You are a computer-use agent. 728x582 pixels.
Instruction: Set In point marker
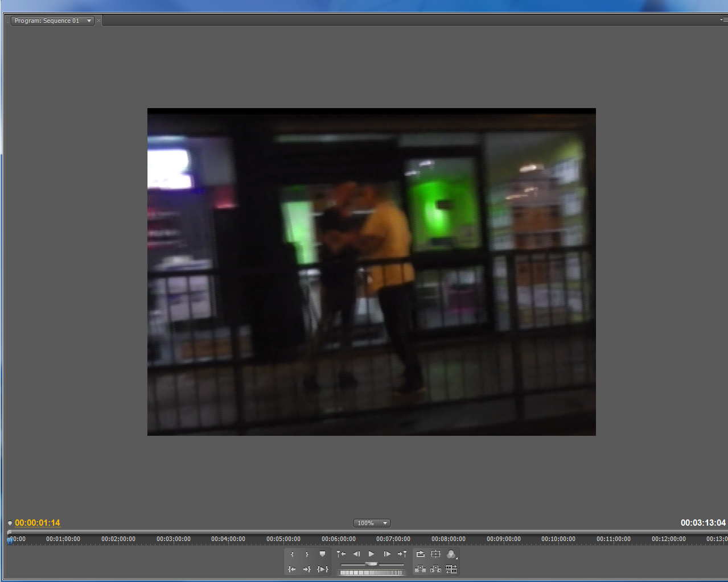coord(292,554)
